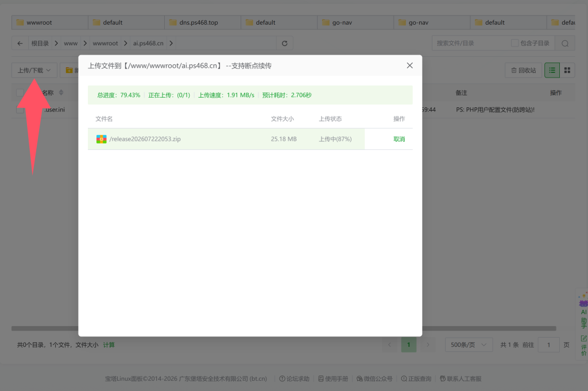Switch to the wwwroot folder tab
Screen dimensions: 588x391
[50, 22]
